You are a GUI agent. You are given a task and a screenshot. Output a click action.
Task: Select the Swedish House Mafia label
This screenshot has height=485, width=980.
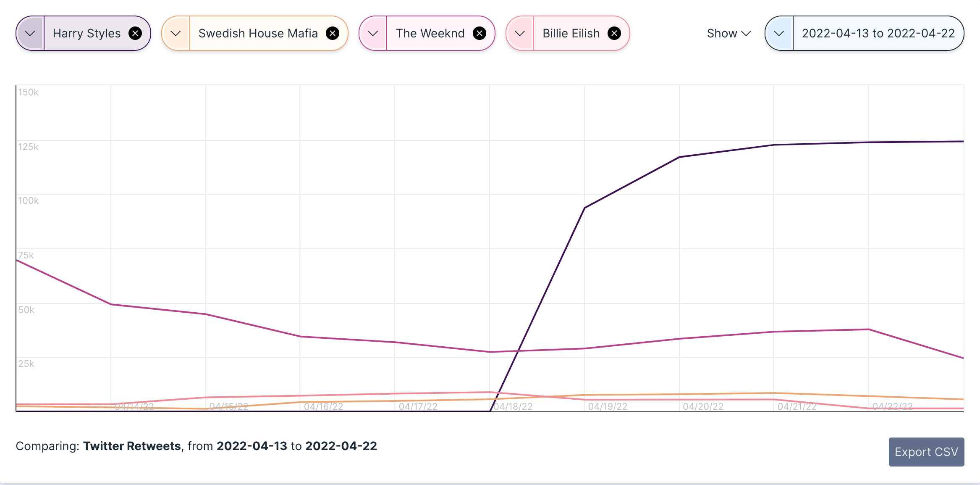coord(258,33)
